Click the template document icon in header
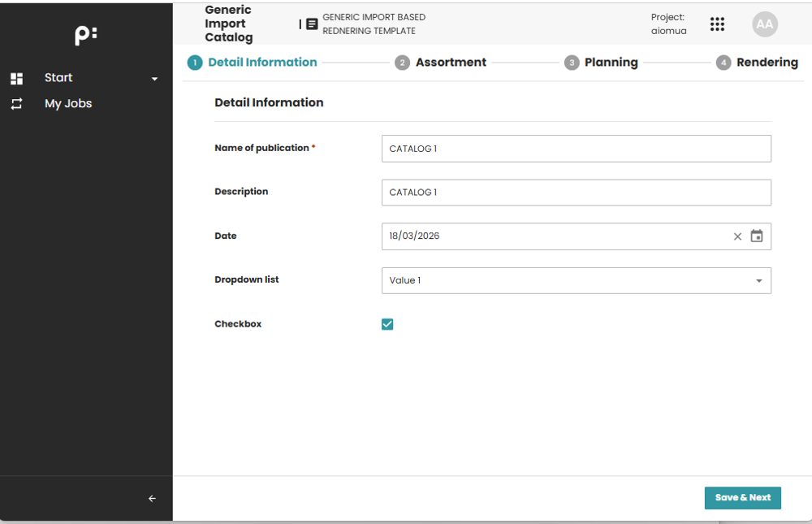 point(312,24)
